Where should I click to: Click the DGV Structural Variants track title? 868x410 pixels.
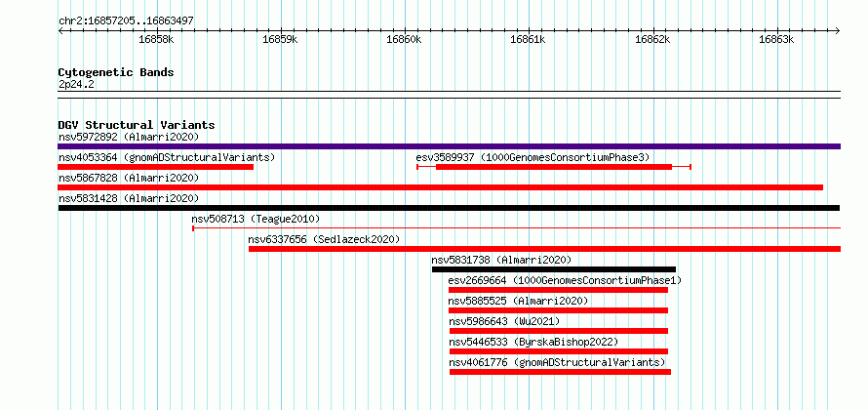[x=137, y=125]
